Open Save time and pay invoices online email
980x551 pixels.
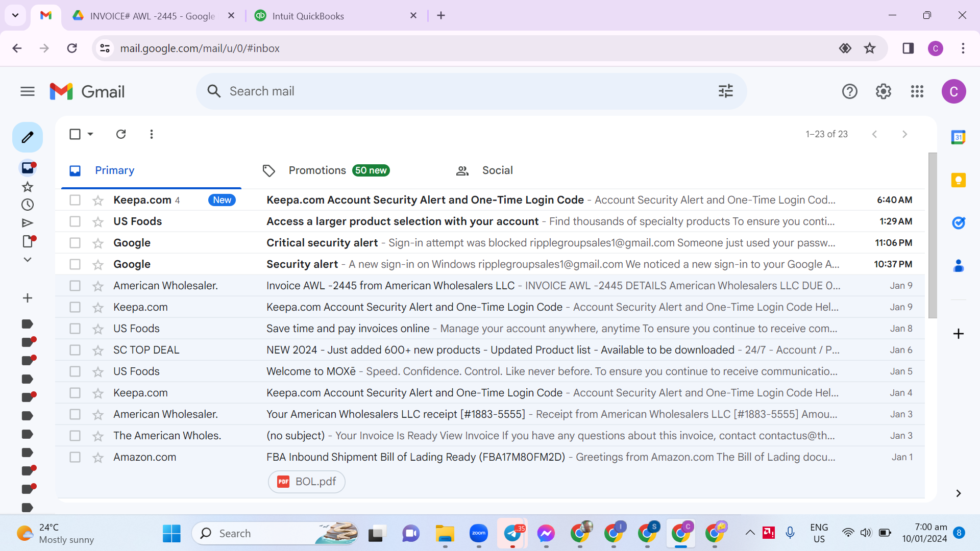click(x=490, y=329)
